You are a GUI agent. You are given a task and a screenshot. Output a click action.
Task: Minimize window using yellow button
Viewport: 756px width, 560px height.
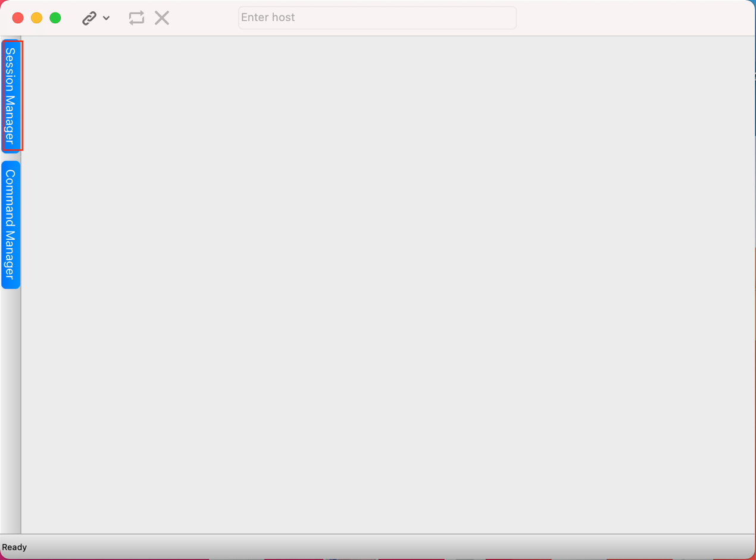tap(36, 18)
